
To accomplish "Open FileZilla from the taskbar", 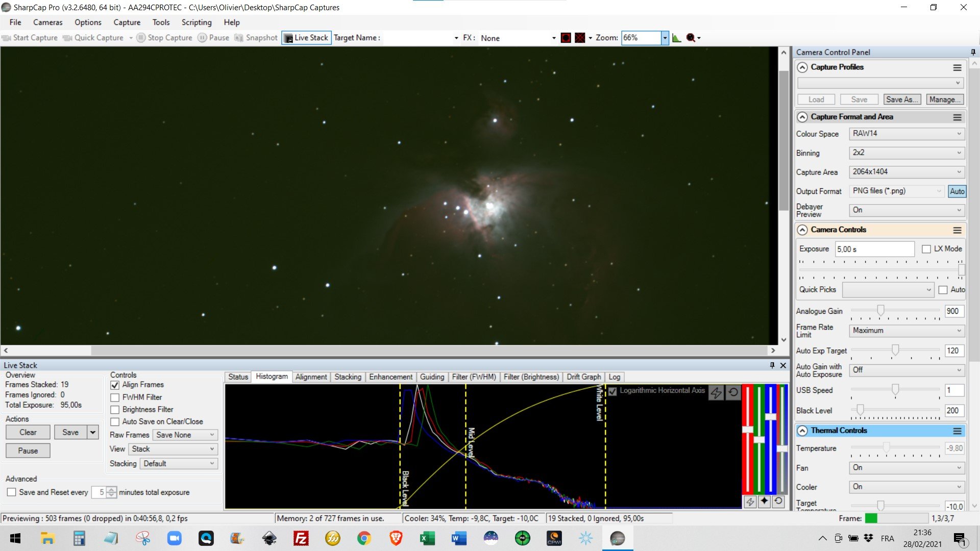I will tap(301, 538).
